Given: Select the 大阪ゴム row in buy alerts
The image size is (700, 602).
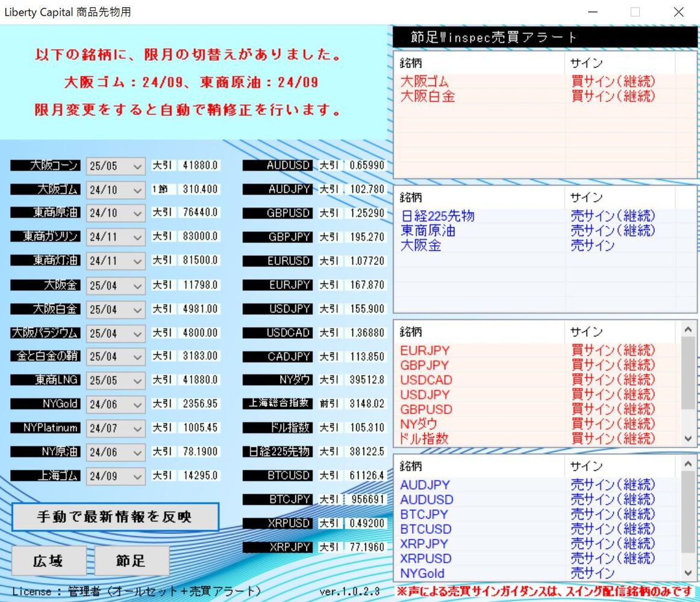Looking at the screenshot, I should pyautogui.click(x=545, y=81).
